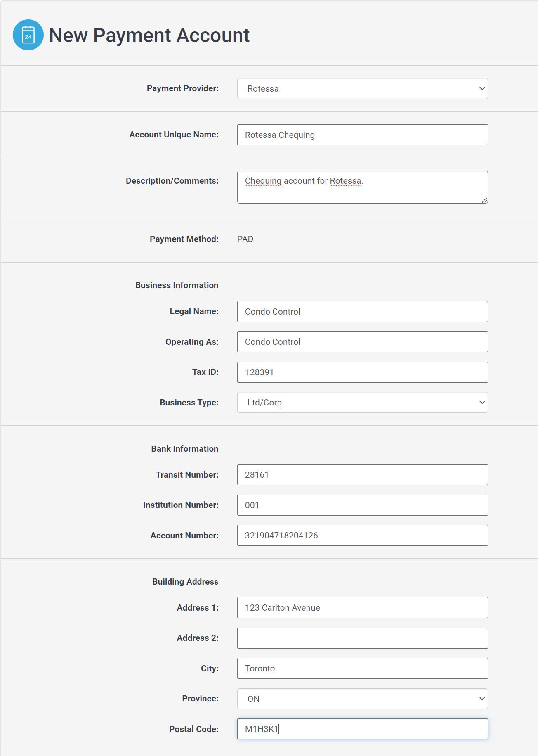Click the Transit Number field

point(362,475)
